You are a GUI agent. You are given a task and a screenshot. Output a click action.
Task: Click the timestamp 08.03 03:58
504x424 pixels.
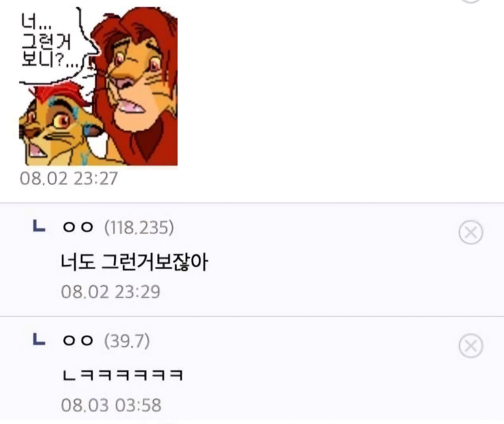(x=111, y=405)
